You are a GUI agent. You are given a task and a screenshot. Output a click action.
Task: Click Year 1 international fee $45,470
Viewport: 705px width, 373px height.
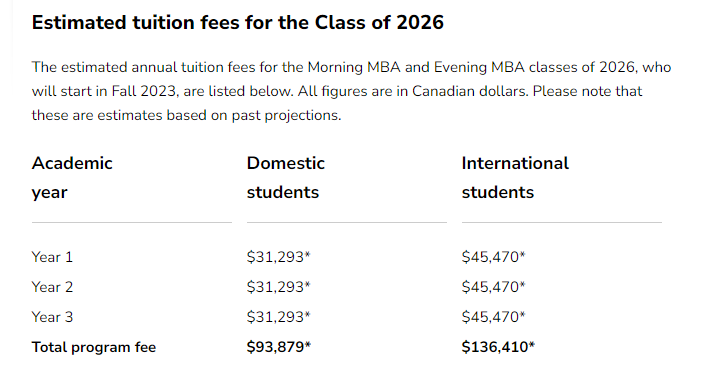pos(493,257)
